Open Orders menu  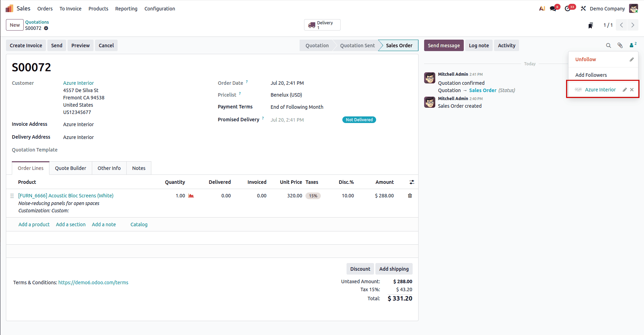pos(45,9)
